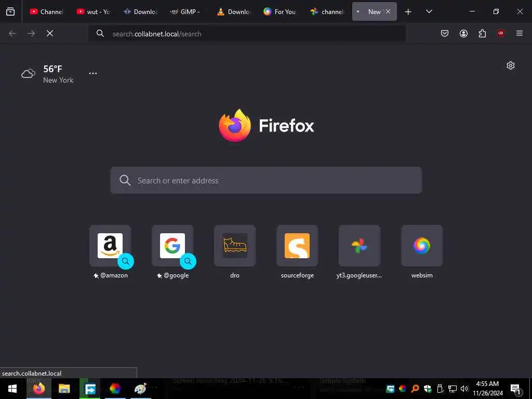Open the volume speaker tray icon
Image resolution: width=532 pixels, height=399 pixels.
(464, 389)
